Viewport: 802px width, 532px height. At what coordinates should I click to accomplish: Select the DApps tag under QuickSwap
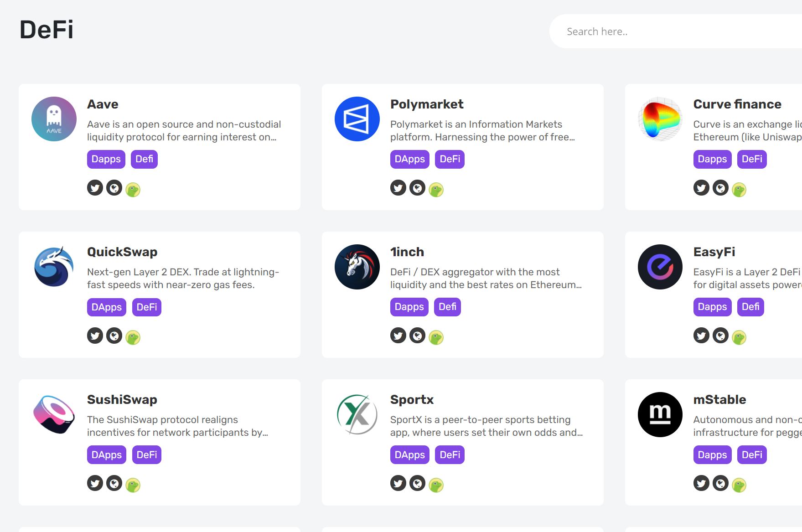tap(107, 307)
